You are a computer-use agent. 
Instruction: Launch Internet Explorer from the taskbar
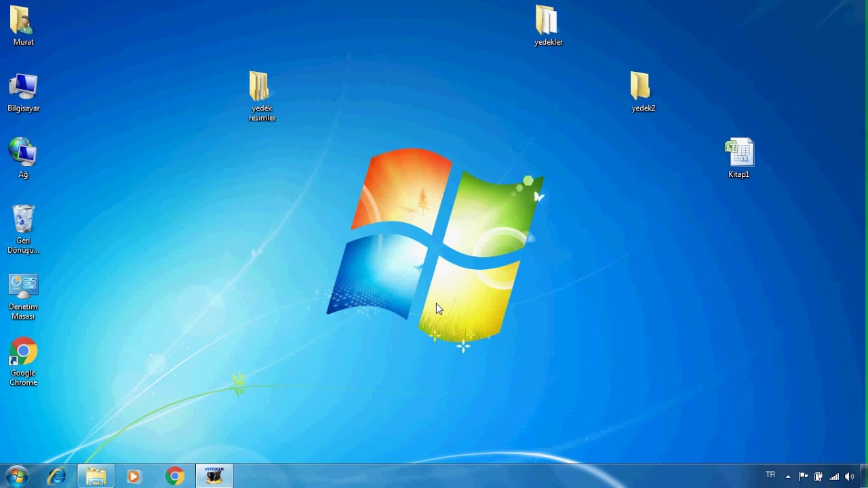pyautogui.click(x=57, y=476)
